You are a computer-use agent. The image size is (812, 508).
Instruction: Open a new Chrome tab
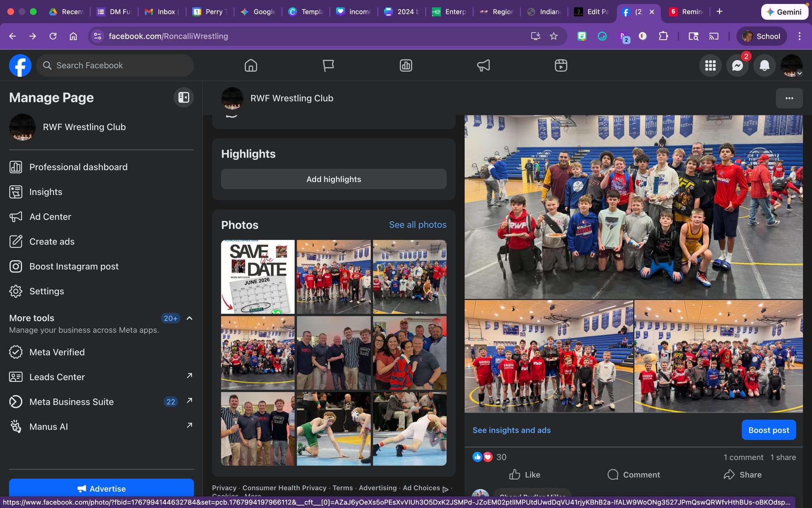pyautogui.click(x=719, y=12)
